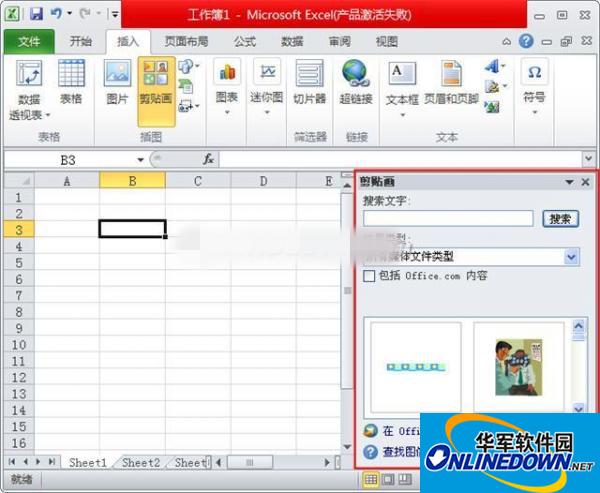The image size is (600, 493).
Task: Switch to Page Break Preview icon
Action: click(405, 479)
